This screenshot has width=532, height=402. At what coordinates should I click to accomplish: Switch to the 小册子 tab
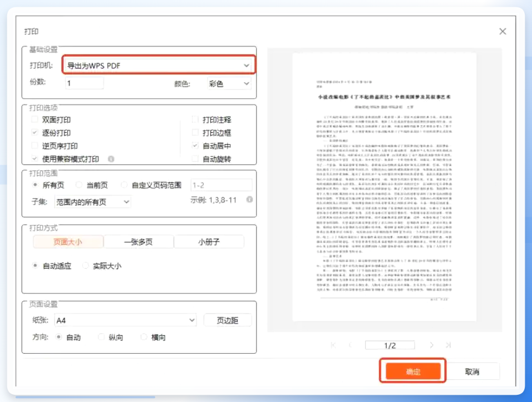[209, 242]
